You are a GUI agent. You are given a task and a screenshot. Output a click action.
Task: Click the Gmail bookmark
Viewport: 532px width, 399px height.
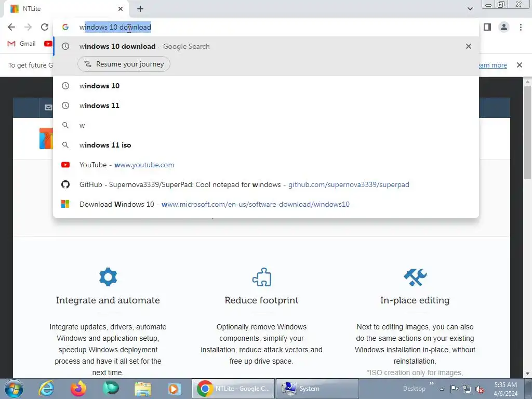tap(22, 44)
